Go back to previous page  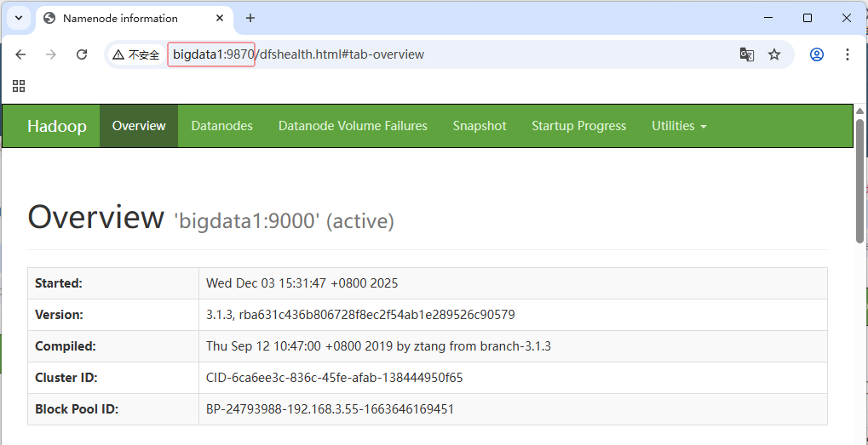click(x=20, y=54)
